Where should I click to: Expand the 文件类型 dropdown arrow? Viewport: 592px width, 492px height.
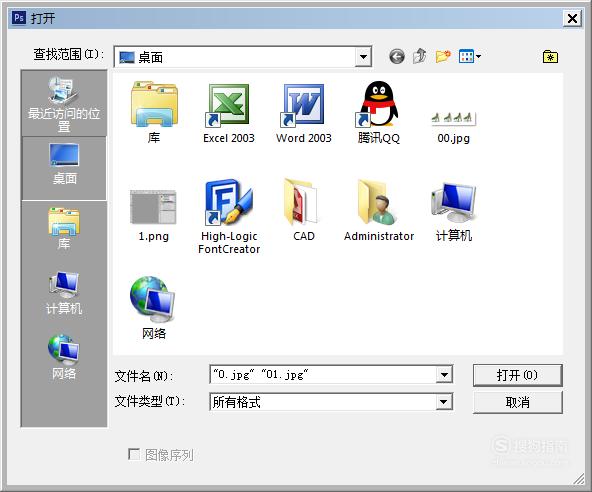point(444,402)
